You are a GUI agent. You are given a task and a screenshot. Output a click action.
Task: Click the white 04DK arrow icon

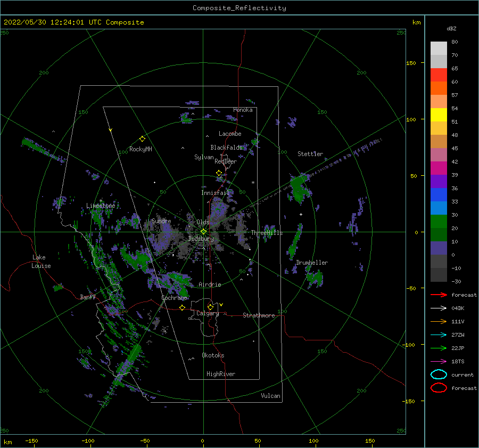pyautogui.click(x=439, y=308)
